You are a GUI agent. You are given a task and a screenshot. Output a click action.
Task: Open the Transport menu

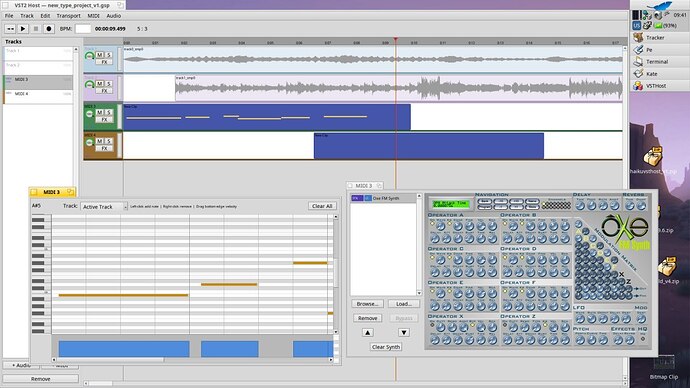(69, 15)
